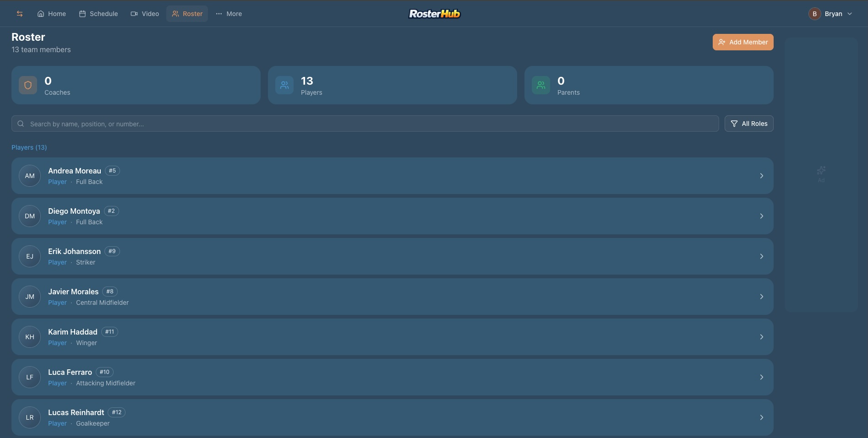This screenshot has height=438, width=868.
Task: Go to the Schedule tab
Action: point(98,14)
